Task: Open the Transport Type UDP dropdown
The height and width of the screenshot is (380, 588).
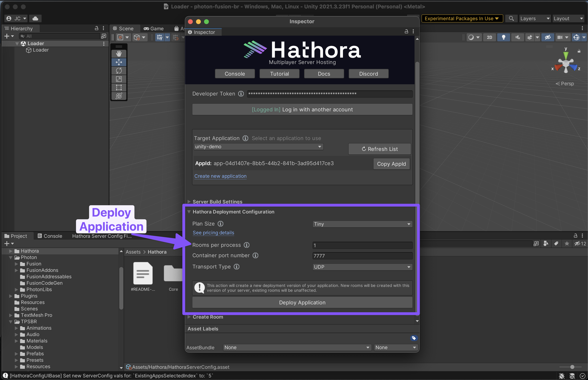Action: click(x=362, y=267)
